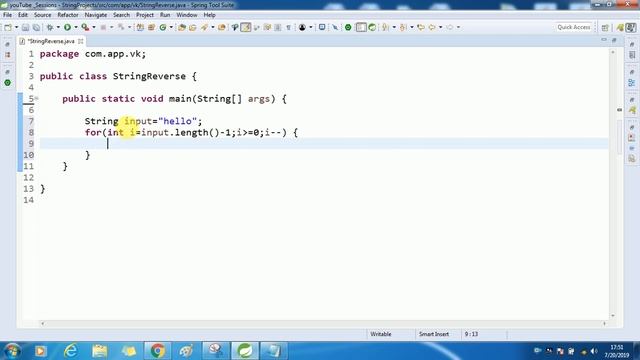Open the Next Annotation dropdown arrow
Image resolution: width=640 pixels, height=360 pixels.
tap(394, 27)
